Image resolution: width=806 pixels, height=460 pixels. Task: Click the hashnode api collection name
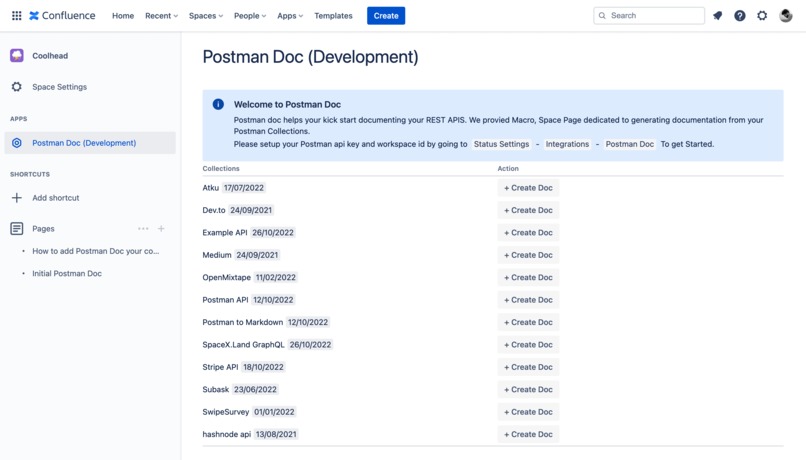[227, 434]
